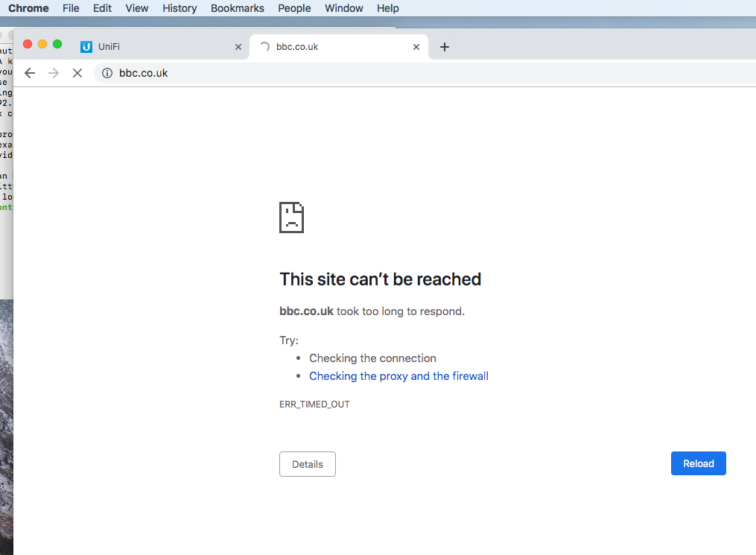Open 'Checking the proxy and the firewall' link
This screenshot has width=756, height=555.
coord(398,376)
